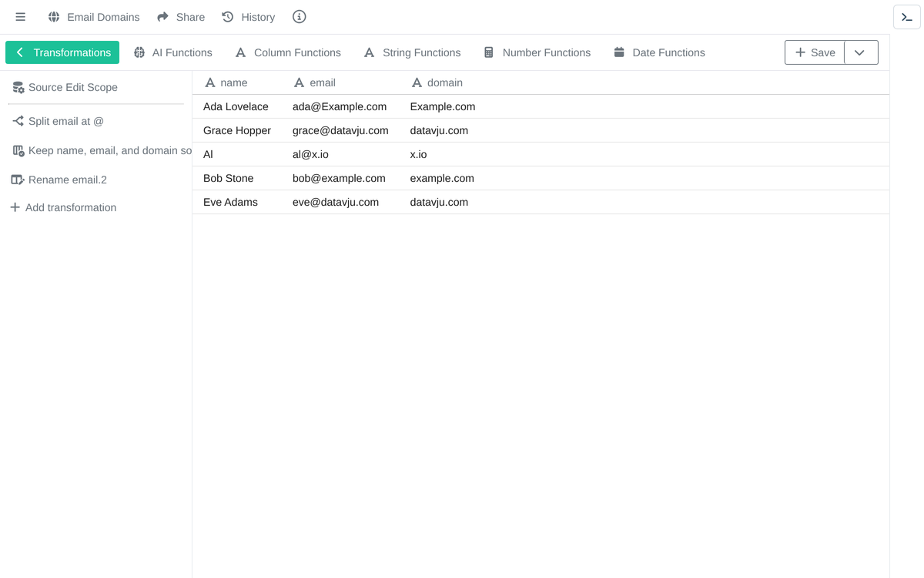Click the eve@datavju.com cell
Screen dimensions: 924x578
click(336, 202)
